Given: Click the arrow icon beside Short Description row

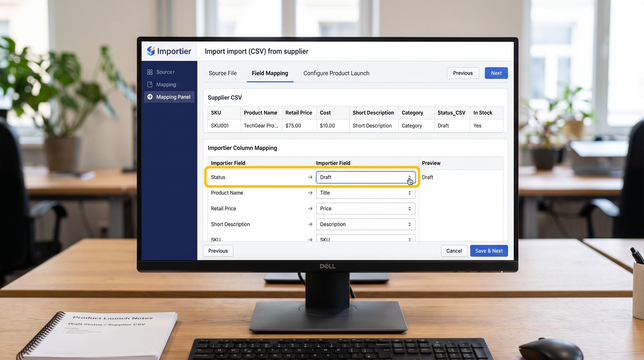Looking at the screenshot, I should tap(310, 224).
